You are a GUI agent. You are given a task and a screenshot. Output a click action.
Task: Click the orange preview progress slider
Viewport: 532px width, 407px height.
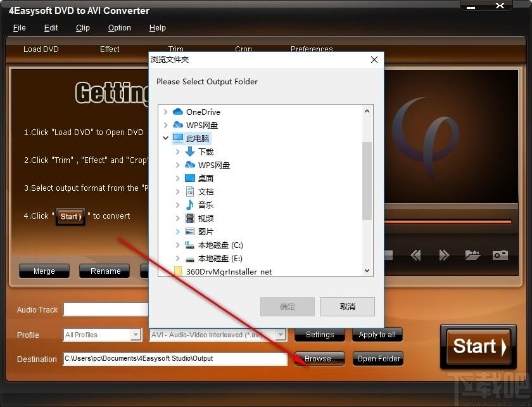coord(448,222)
